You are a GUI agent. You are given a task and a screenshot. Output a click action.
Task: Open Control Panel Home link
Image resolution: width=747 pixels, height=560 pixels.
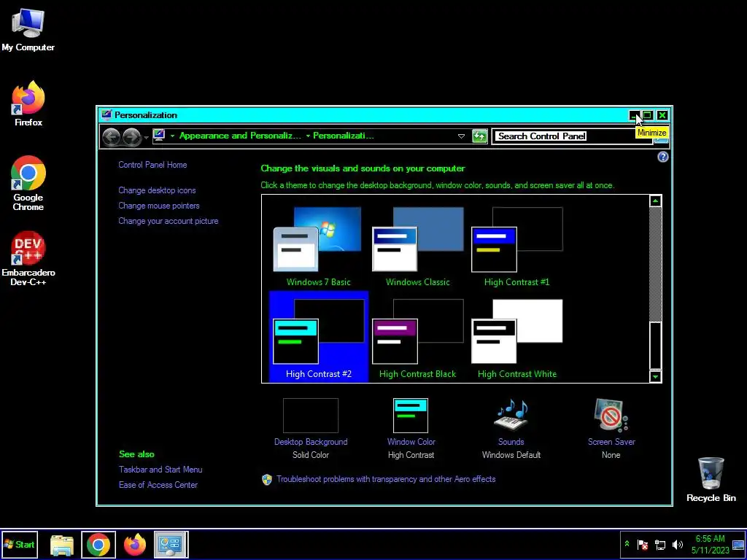(152, 165)
